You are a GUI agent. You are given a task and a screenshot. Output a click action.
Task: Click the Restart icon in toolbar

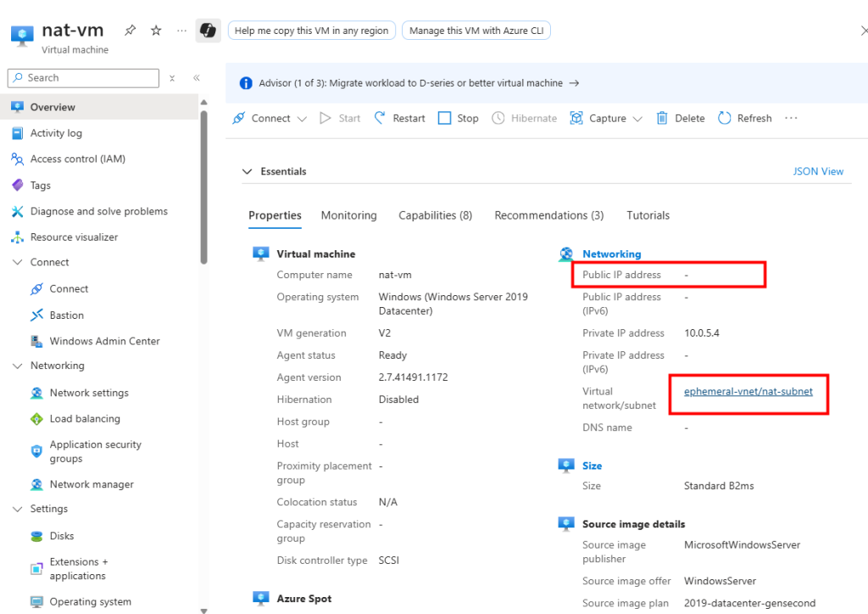coord(380,118)
